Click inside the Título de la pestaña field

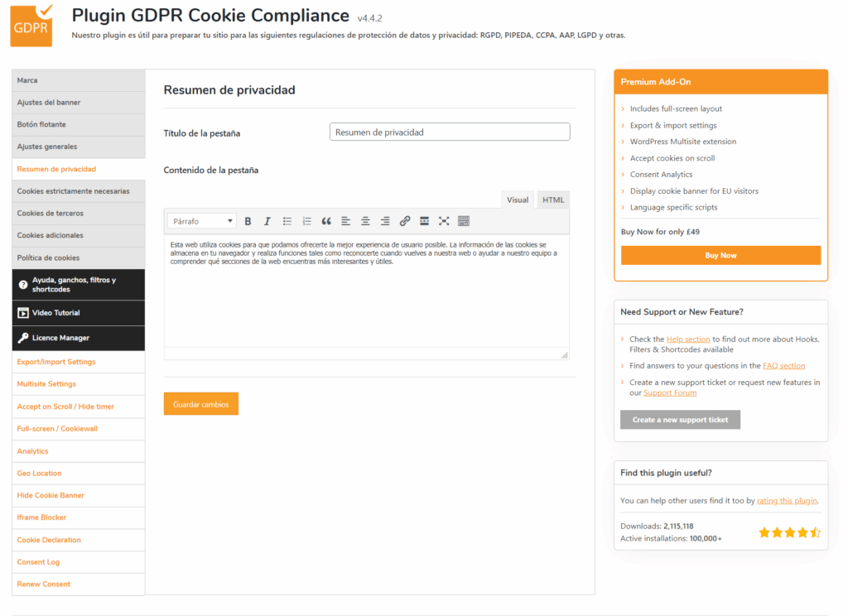pos(450,132)
